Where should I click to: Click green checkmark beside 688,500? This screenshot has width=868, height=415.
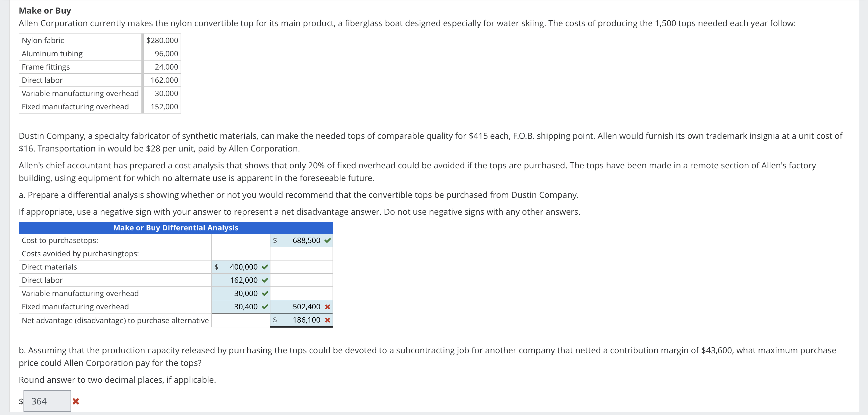[327, 240]
